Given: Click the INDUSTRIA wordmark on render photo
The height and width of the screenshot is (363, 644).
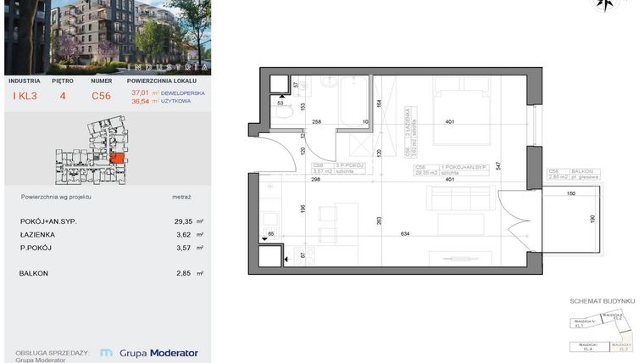Looking at the screenshot, I should (x=168, y=67).
